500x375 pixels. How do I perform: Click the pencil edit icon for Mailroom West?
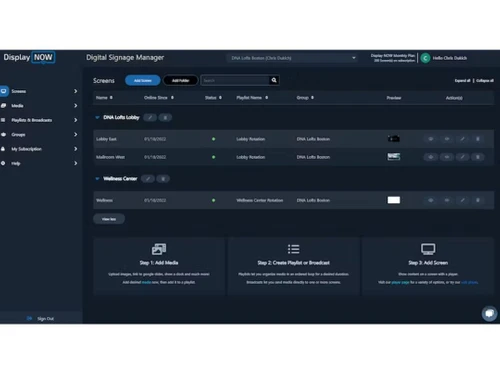tap(462, 157)
